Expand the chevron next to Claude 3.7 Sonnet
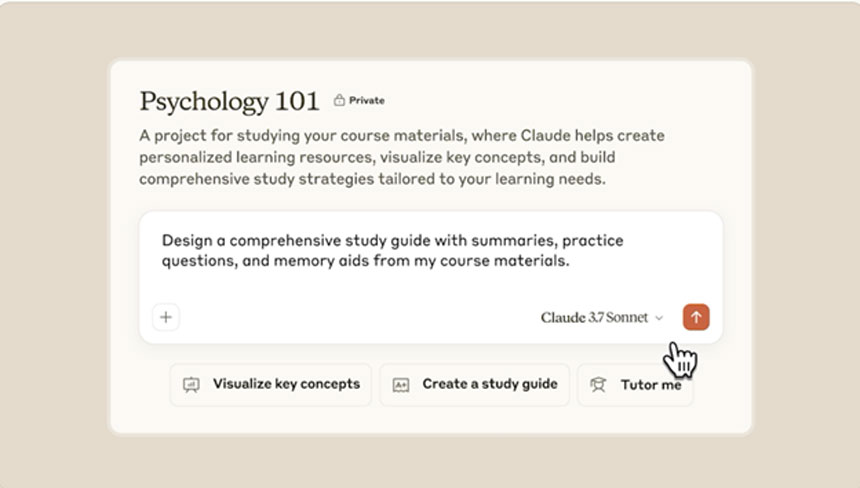This screenshot has height=488, width=860. (x=659, y=318)
